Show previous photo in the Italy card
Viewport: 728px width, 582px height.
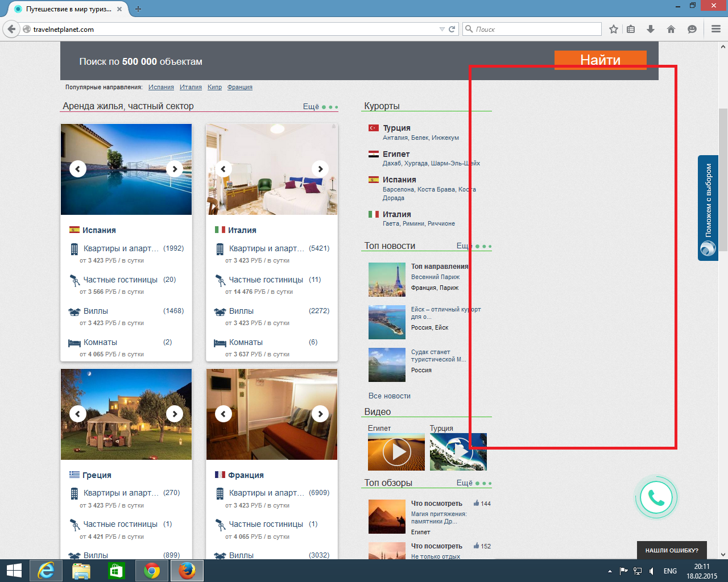[224, 169]
